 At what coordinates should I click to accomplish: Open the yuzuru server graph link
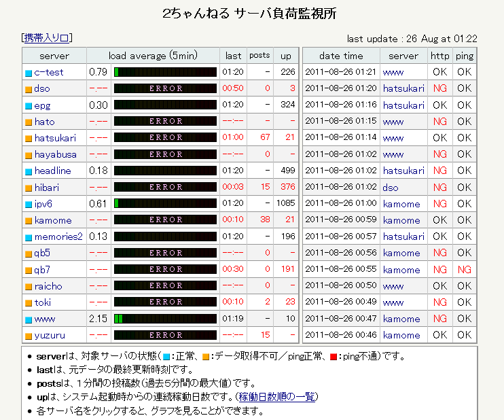50,336
